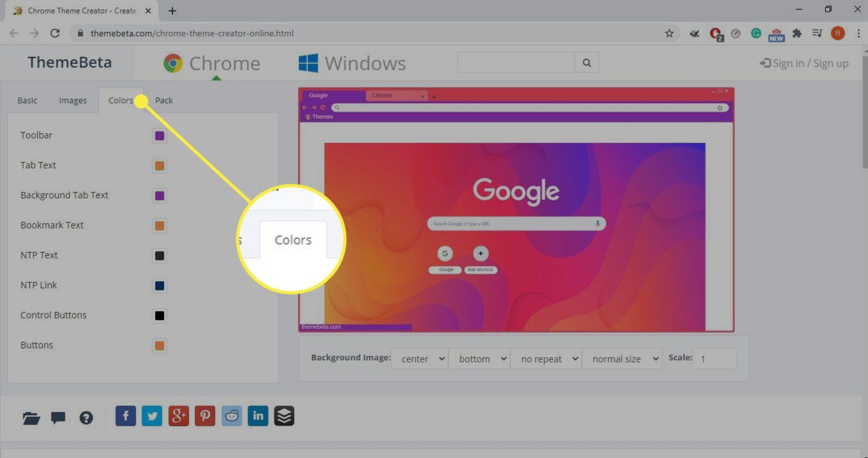Select the Basic tab
868x458 pixels.
point(27,100)
